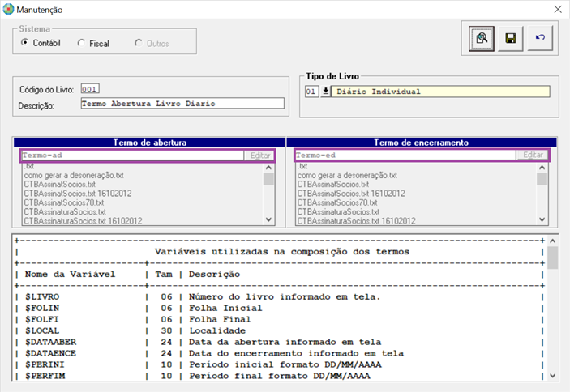The width and height of the screenshot is (570, 392).
Task: Select the Contábil radio button
Action: 24,42
